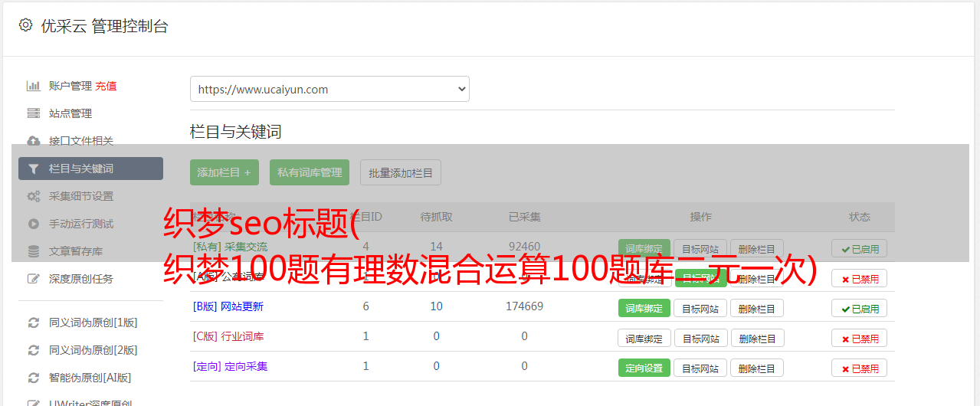Click 词库绑定 in the 网站更新 row
This screenshot has height=406, width=980.
(x=644, y=309)
